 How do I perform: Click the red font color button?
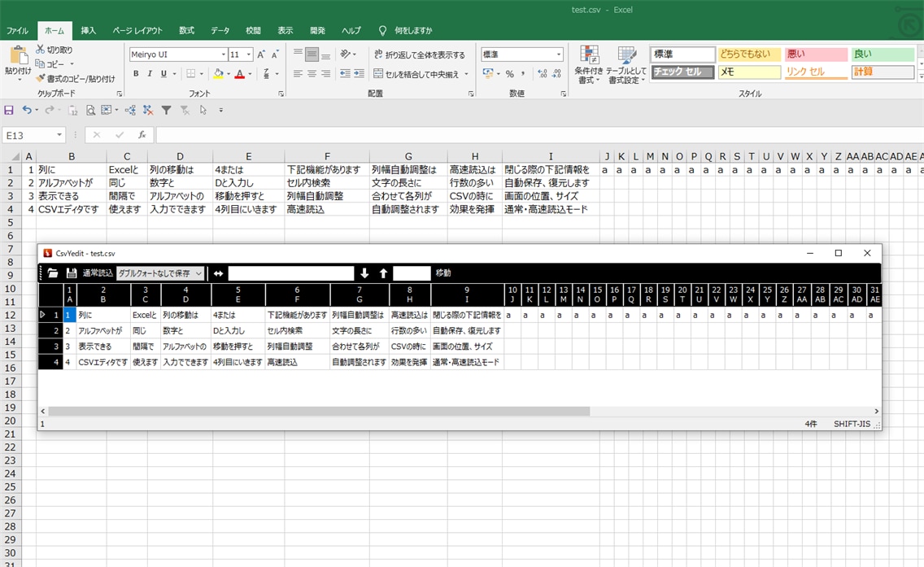coord(239,74)
